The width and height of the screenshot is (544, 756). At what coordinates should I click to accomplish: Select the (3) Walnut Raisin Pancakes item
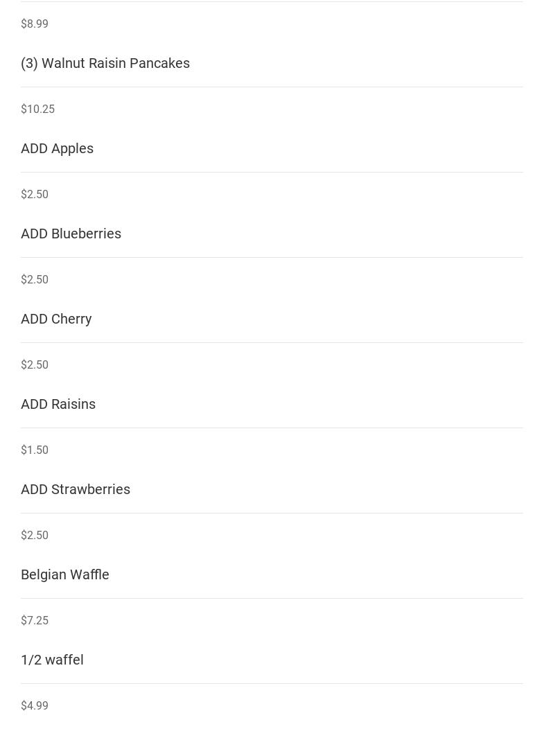pyautogui.click(x=105, y=63)
